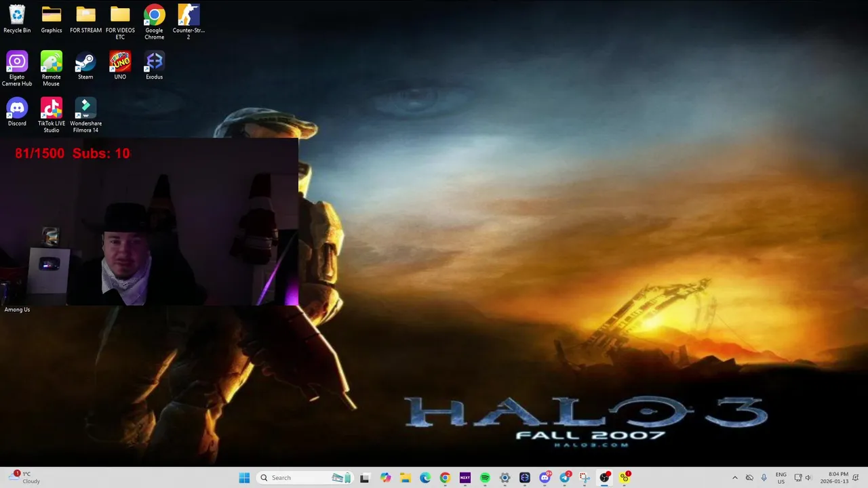This screenshot has width=868, height=488.
Task: Open the NEXT app in taskbar
Action: coord(465,478)
